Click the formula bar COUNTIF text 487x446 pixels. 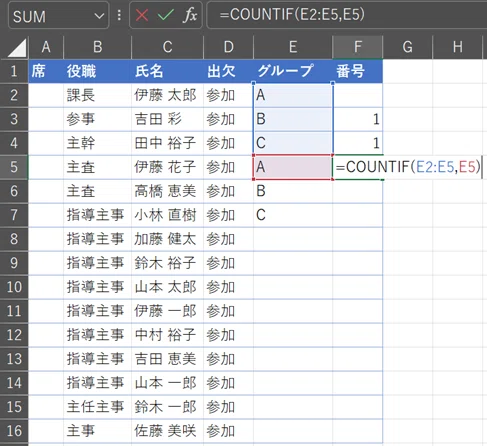292,15
